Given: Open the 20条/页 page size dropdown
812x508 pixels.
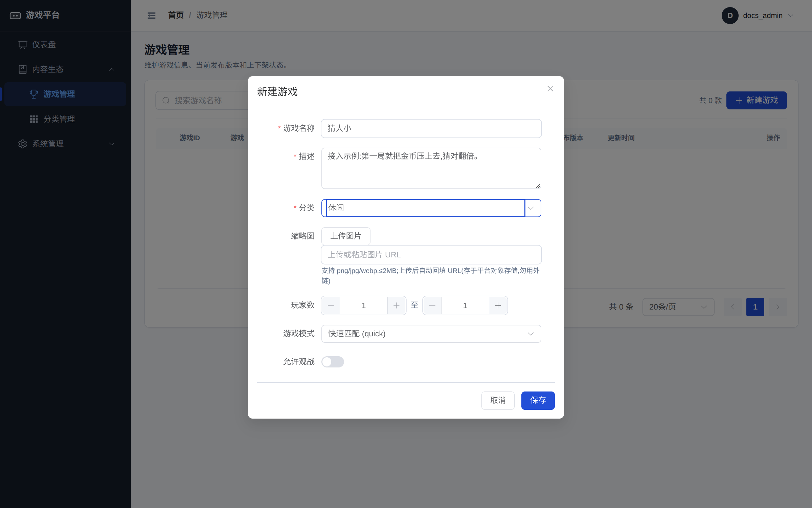Looking at the screenshot, I should click(x=678, y=307).
